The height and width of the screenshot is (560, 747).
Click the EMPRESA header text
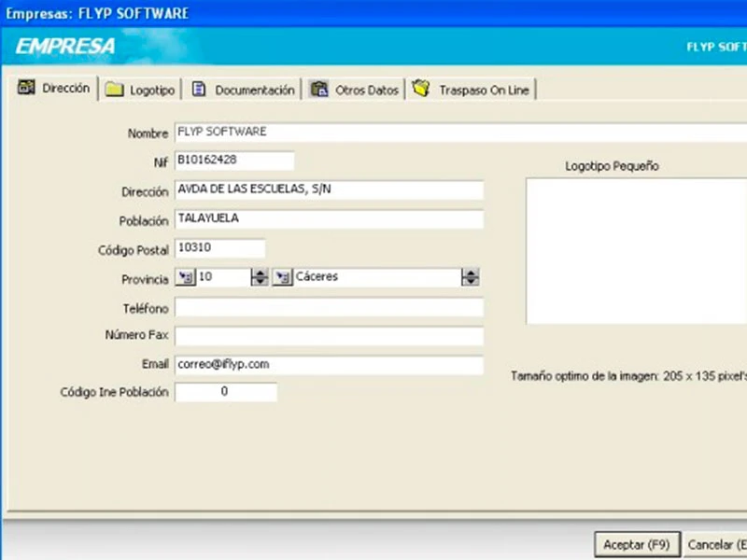pos(65,46)
